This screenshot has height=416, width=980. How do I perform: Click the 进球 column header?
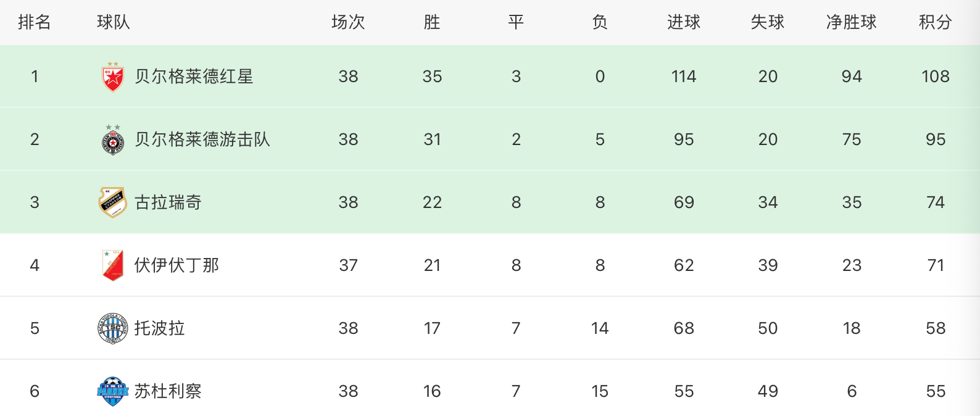pos(683,22)
